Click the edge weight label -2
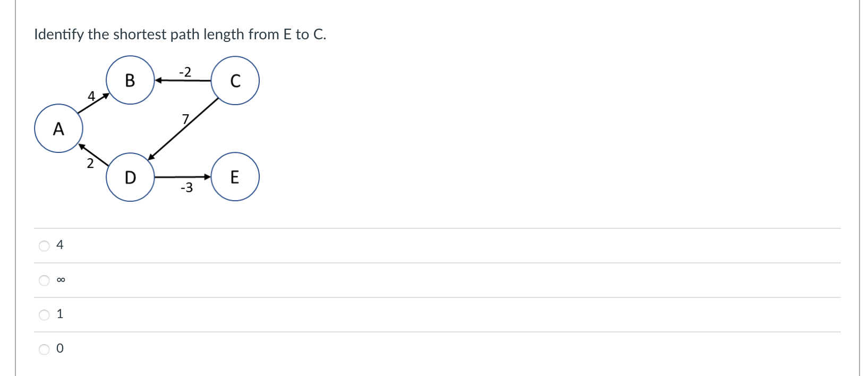This screenshot has height=376, width=868. [x=185, y=73]
